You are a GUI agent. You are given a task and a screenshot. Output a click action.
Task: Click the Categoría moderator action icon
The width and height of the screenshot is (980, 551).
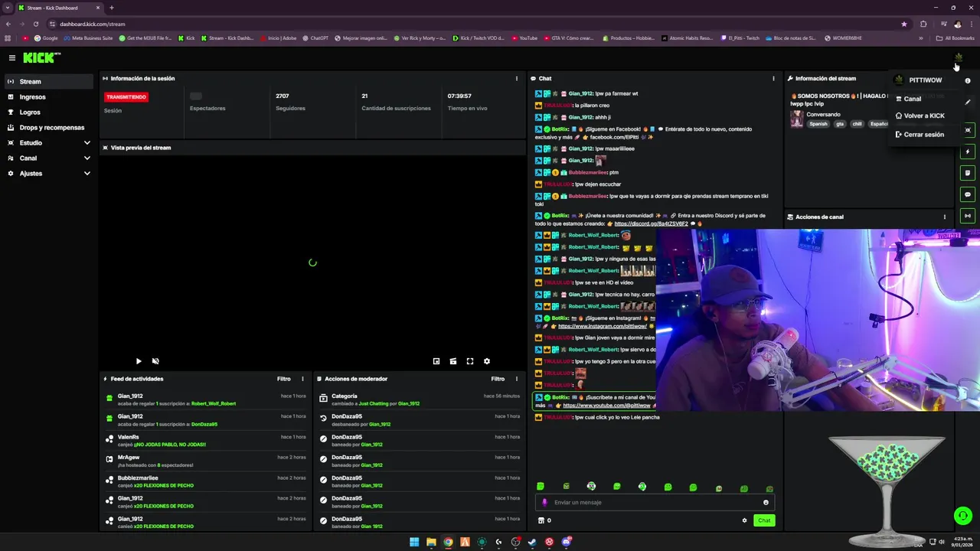pos(324,399)
